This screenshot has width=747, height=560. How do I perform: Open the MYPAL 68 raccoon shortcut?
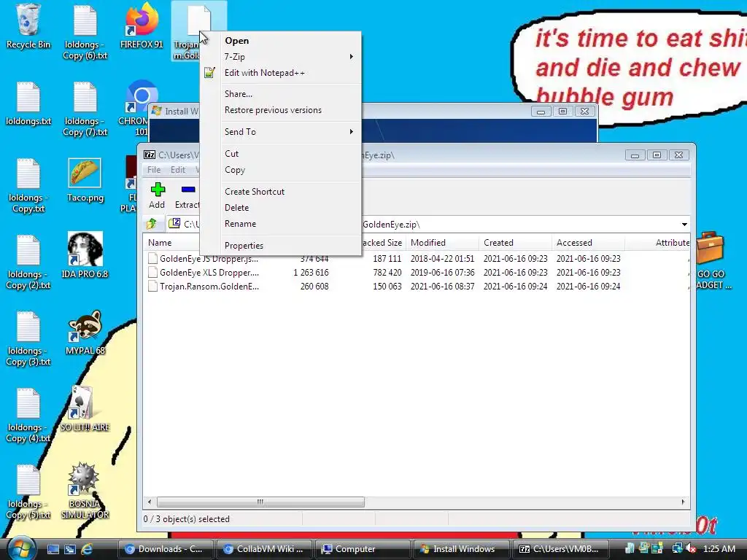coord(85,332)
